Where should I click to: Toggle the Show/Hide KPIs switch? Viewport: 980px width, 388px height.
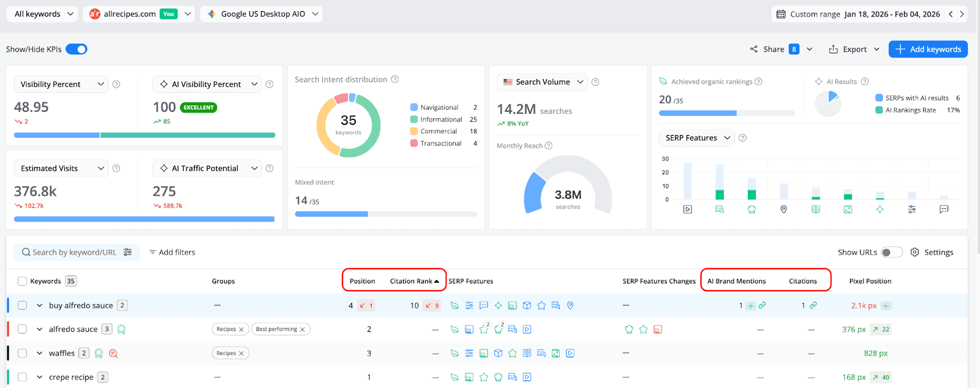(x=77, y=50)
